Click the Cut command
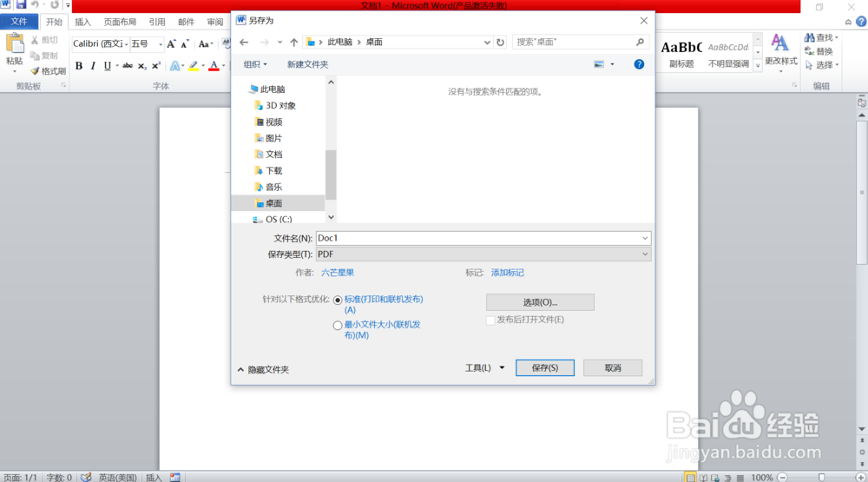The height and width of the screenshot is (482, 868). point(44,40)
